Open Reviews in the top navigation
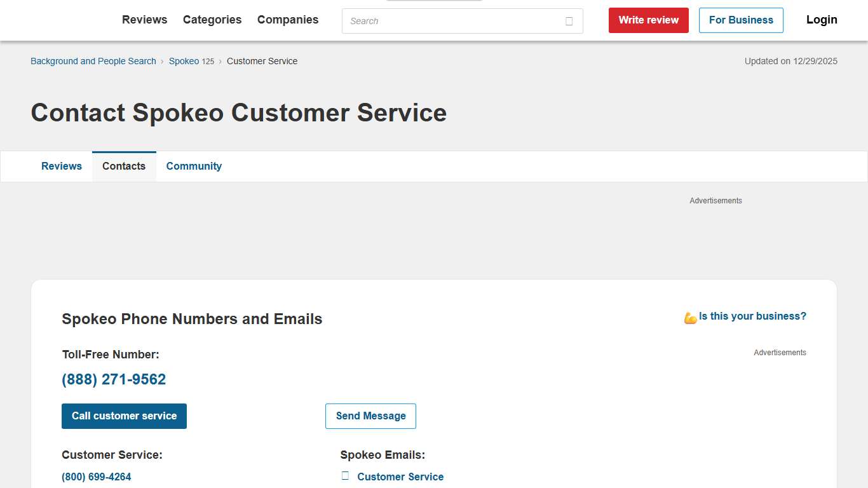 tap(144, 20)
